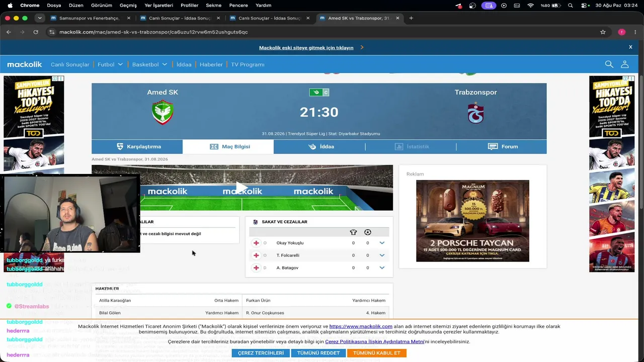Open the Chrome profile avatar
The height and width of the screenshot is (362, 644).
[622, 32]
